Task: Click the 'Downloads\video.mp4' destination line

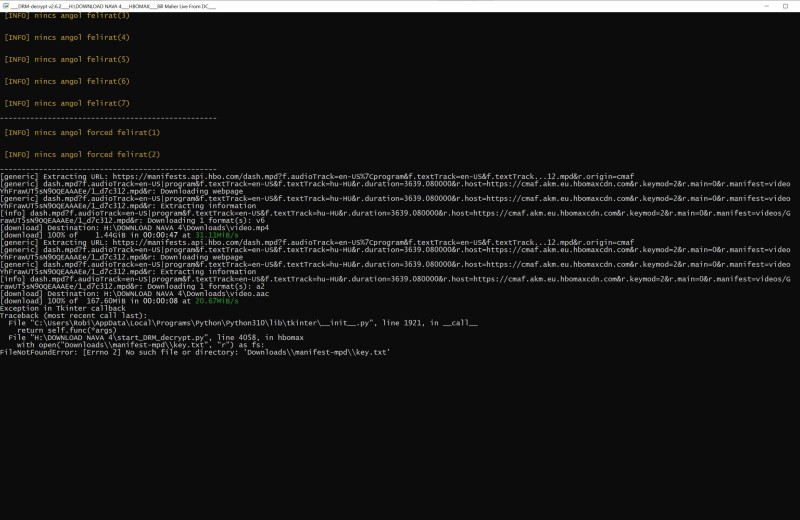Action: 135,228
